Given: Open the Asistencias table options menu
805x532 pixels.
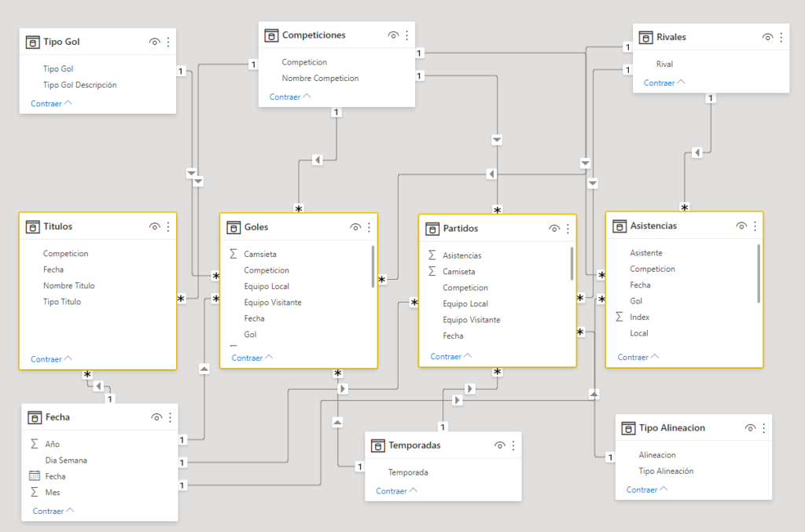Looking at the screenshot, I should coord(755,226).
